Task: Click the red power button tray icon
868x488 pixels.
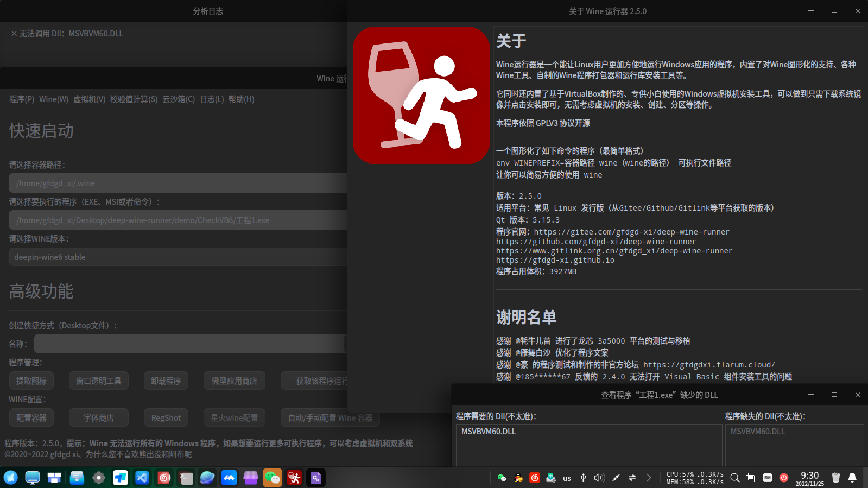Action: click(784, 478)
